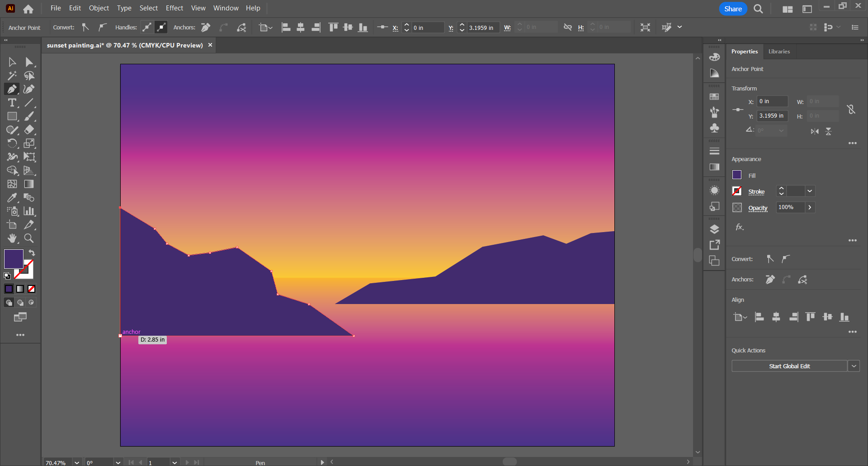Click the Share button

tap(732, 8)
